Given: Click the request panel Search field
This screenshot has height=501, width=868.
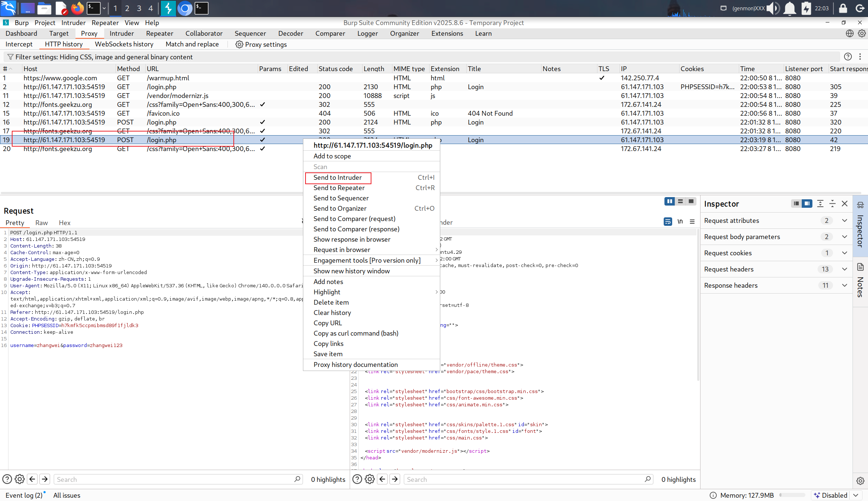Looking at the screenshot, I should (x=173, y=479).
